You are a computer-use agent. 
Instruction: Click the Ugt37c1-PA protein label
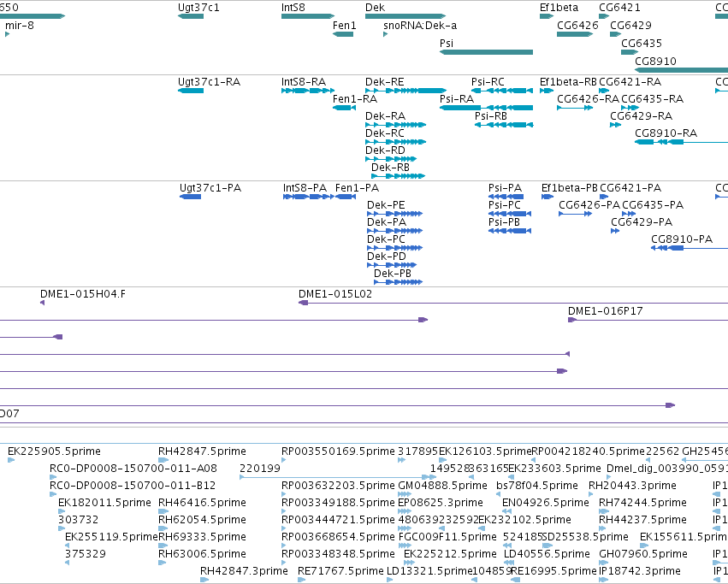(x=210, y=188)
